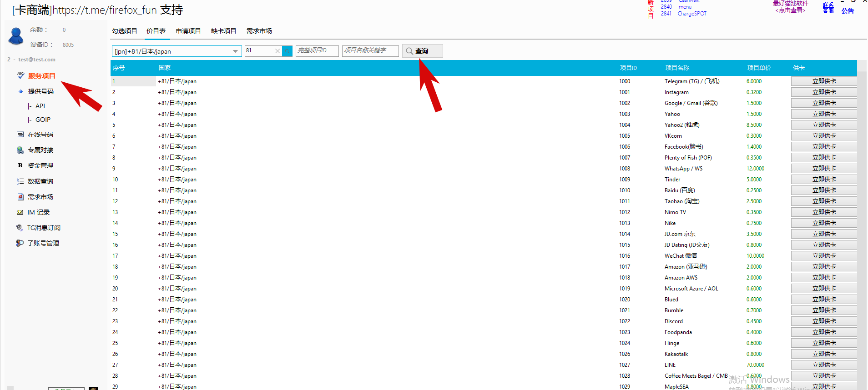
Task: Click the 2841 ChargeSPOT new project entry
Action: [683, 14]
